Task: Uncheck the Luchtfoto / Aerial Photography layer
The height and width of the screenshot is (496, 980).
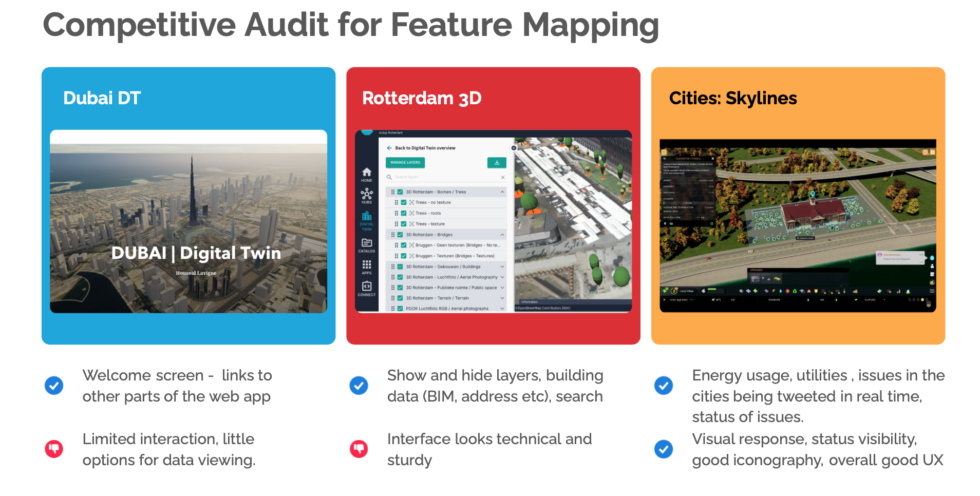Action: [x=400, y=277]
